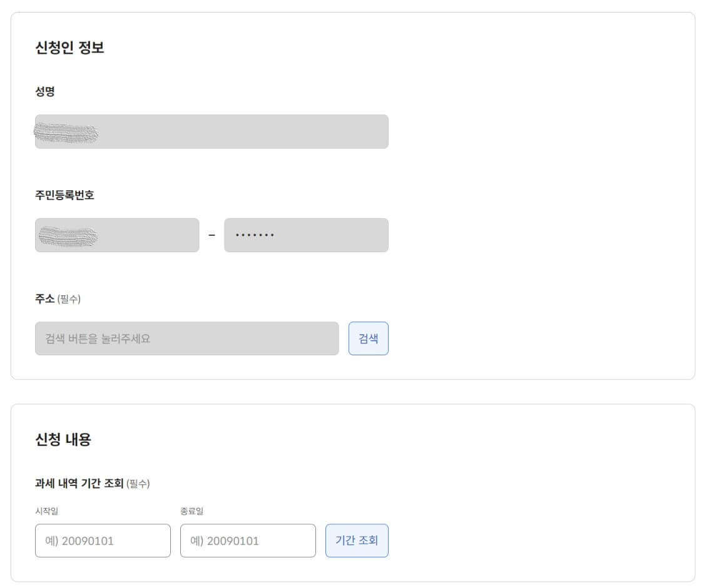This screenshot has height=588, width=704.
Task: Click the 주민등록번호 label text
Action: (61, 195)
